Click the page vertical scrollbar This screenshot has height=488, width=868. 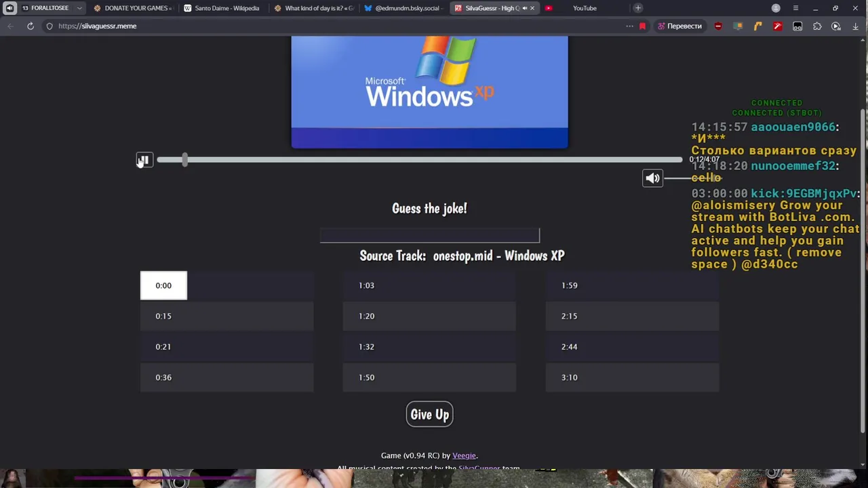coord(863,271)
